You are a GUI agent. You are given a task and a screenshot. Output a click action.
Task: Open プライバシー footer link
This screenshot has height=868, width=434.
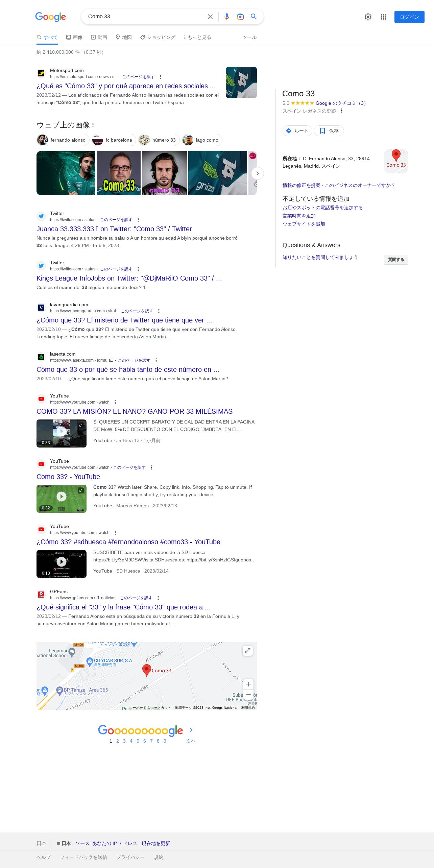130,857
